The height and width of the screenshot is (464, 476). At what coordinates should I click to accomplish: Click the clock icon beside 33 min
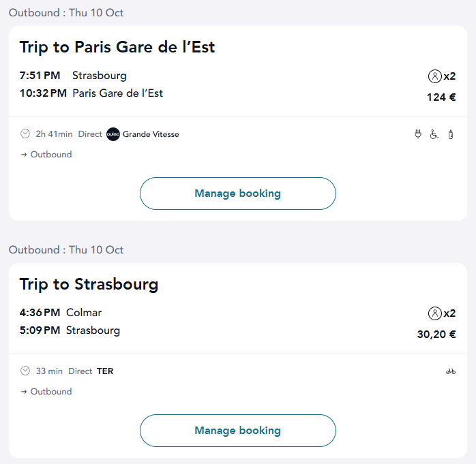25,371
